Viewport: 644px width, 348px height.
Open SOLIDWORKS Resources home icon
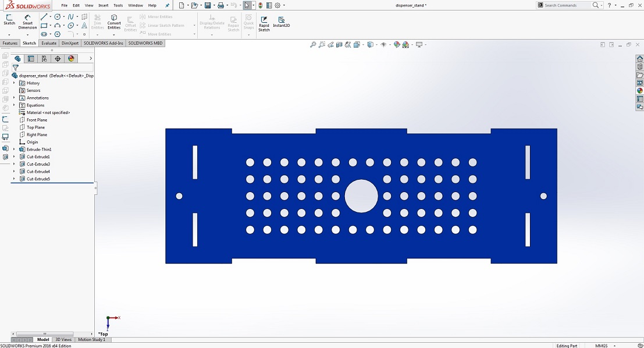tap(639, 59)
